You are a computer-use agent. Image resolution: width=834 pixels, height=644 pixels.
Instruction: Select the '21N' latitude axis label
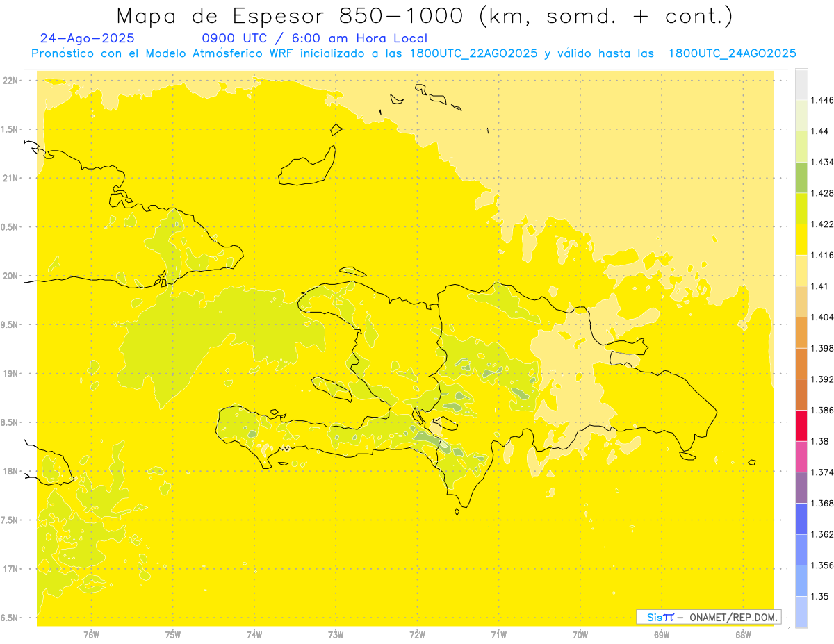coord(10,179)
